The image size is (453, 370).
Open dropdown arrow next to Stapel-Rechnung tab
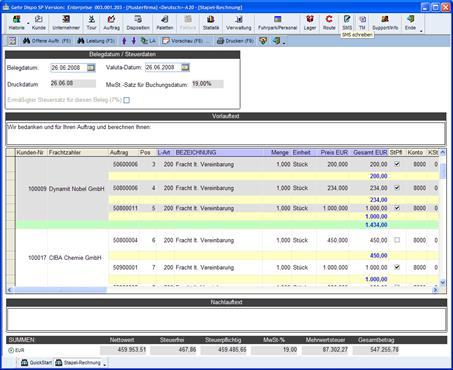coord(105,365)
